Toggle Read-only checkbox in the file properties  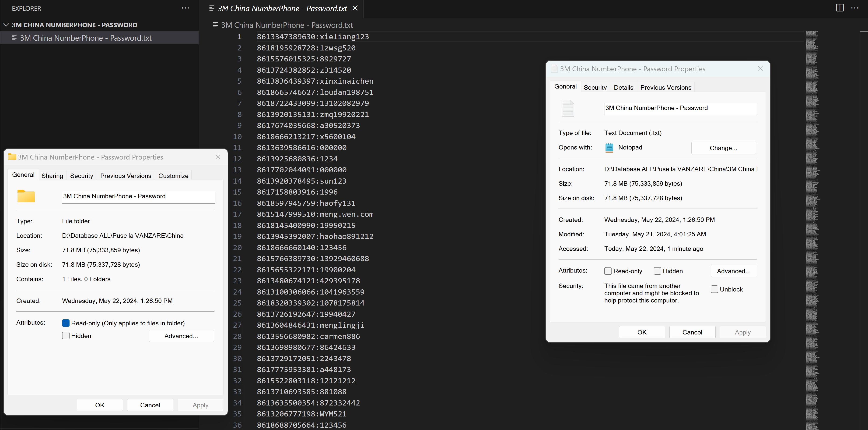click(x=608, y=271)
